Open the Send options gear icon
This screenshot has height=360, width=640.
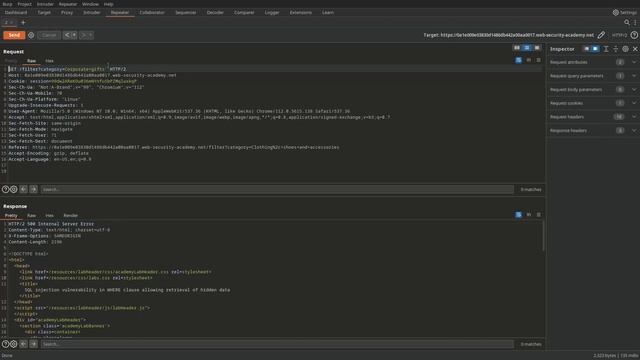click(31, 35)
